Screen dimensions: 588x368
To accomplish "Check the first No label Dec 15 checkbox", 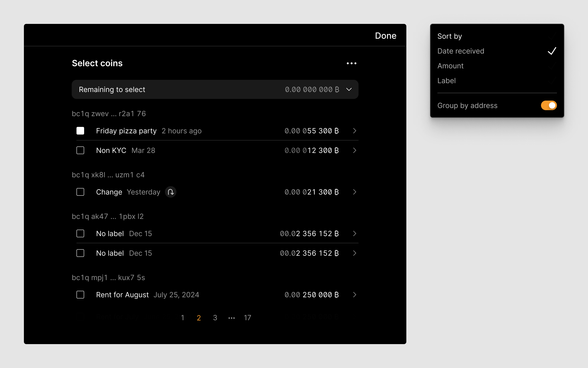I will click(x=80, y=234).
